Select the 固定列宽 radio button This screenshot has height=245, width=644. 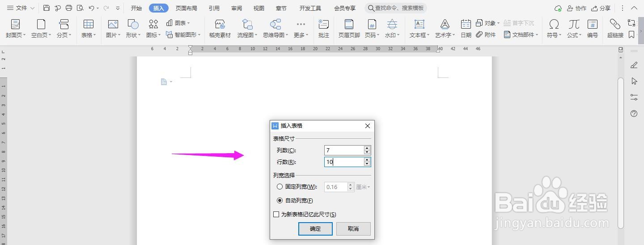coord(280,187)
